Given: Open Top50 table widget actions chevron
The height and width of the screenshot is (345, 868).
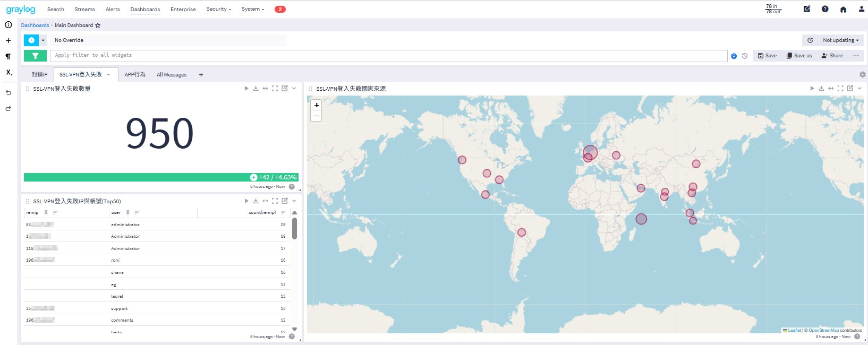Looking at the screenshot, I should 294,201.
